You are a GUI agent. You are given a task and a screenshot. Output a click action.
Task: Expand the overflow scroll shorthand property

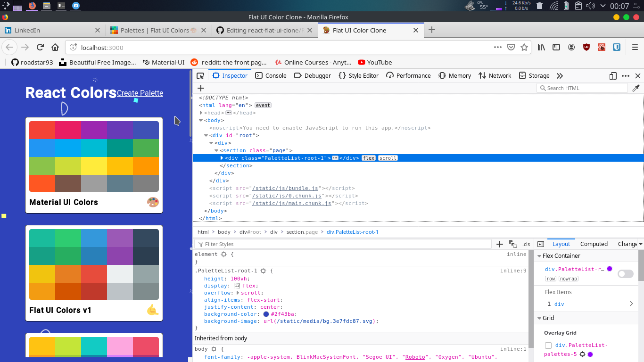(238, 293)
